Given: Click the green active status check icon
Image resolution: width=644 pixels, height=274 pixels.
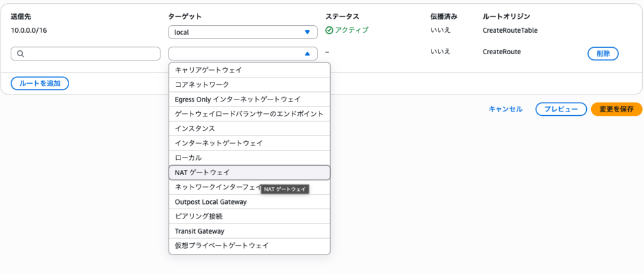Looking at the screenshot, I should [330, 30].
